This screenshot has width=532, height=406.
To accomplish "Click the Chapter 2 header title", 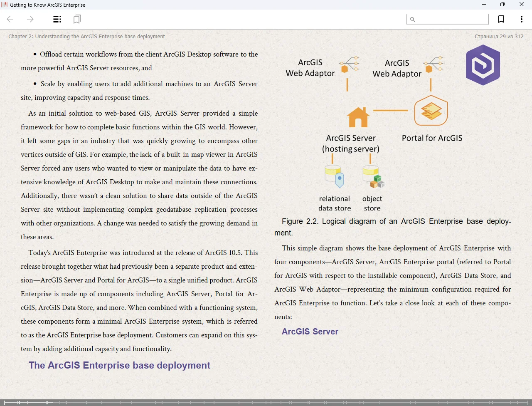I will pos(86,37).
